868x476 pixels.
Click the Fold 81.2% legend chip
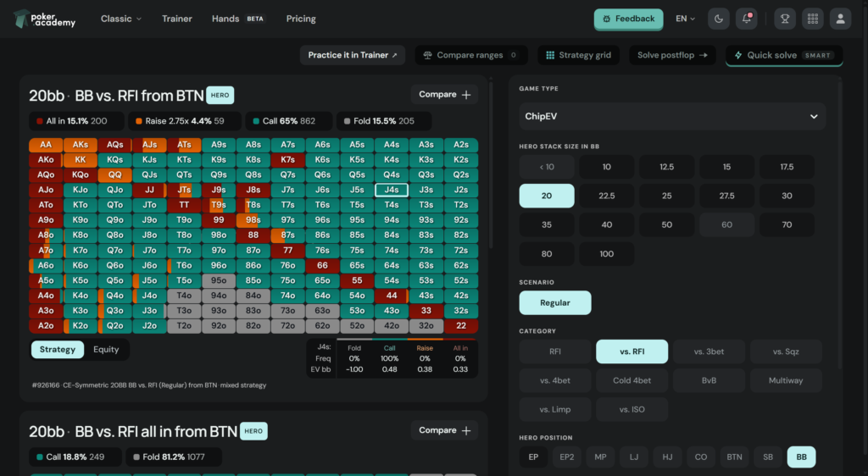pos(174,457)
